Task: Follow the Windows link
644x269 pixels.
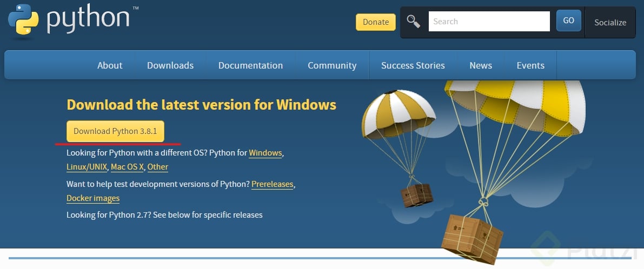Action: coord(265,153)
